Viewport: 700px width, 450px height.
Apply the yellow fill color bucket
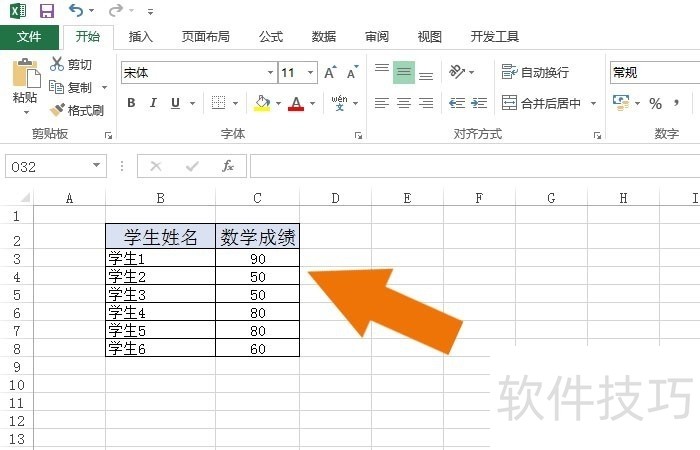click(x=262, y=103)
